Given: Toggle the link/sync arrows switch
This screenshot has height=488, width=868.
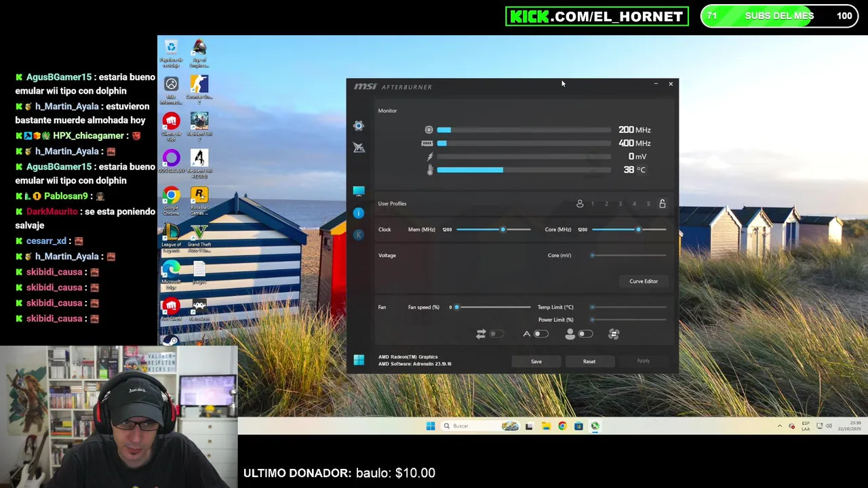Looking at the screenshot, I should coord(497,333).
